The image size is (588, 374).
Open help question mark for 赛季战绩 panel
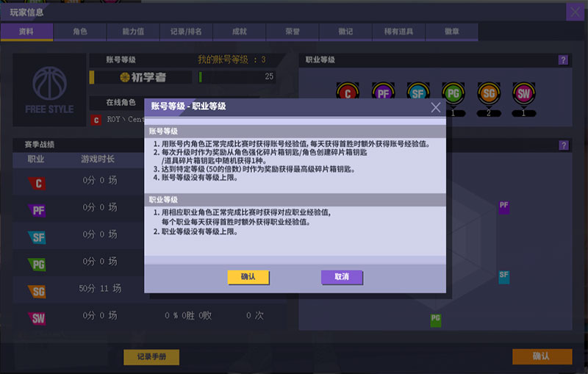[563, 145]
